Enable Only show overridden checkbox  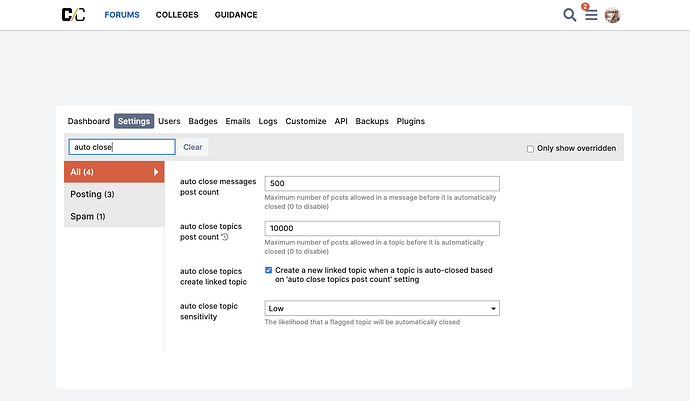point(530,149)
